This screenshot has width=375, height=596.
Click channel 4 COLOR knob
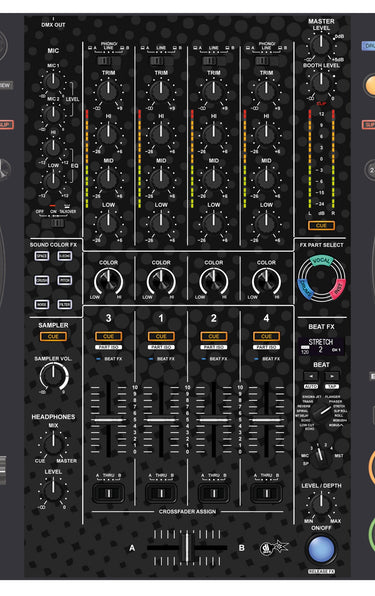click(x=266, y=282)
